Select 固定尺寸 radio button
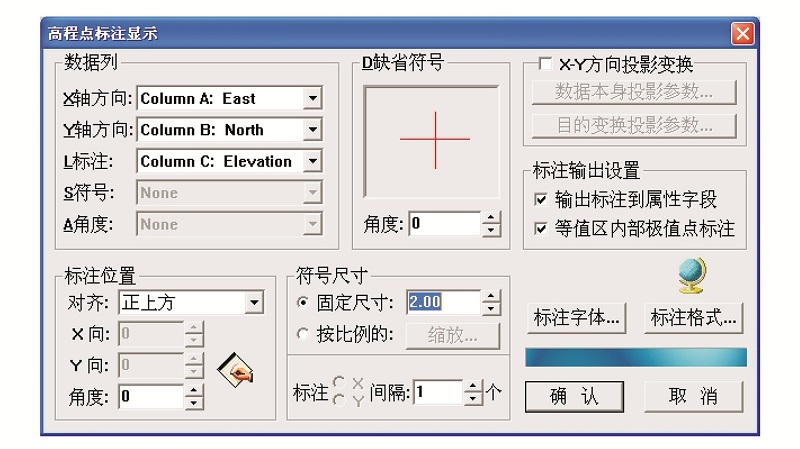The width and height of the screenshot is (800, 449). (x=303, y=303)
